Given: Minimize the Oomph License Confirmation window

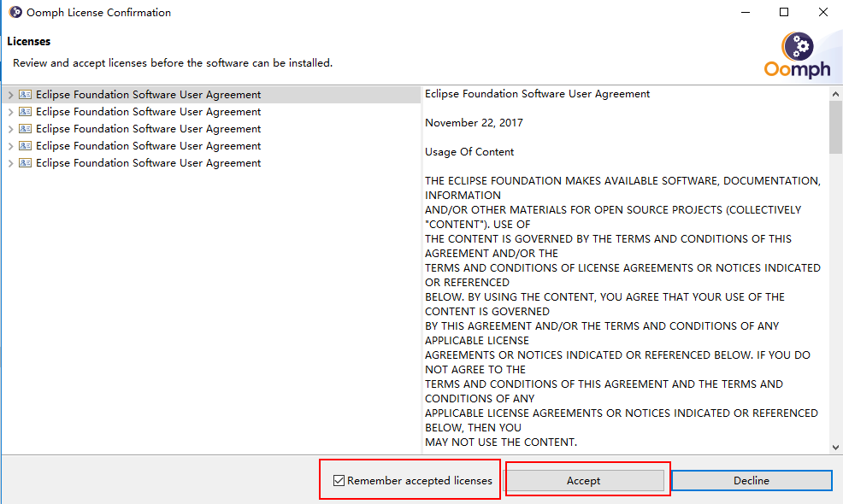Looking at the screenshot, I should point(746,12).
